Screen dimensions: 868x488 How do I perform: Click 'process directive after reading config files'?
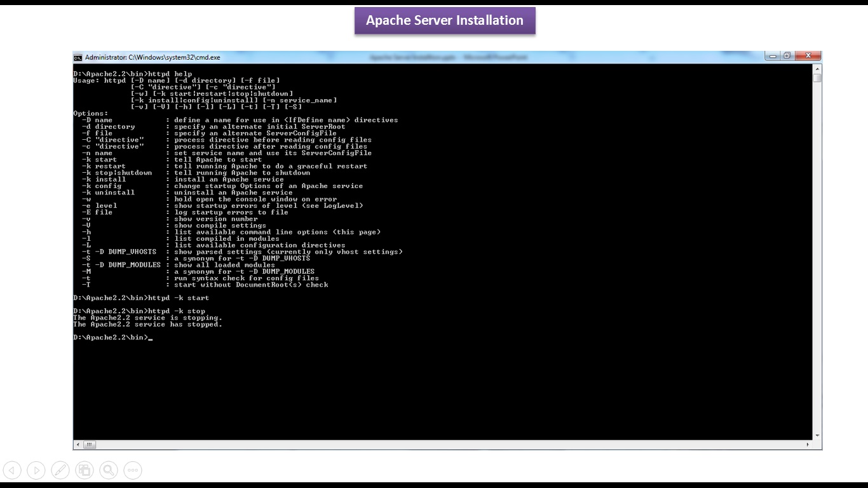pos(271,146)
